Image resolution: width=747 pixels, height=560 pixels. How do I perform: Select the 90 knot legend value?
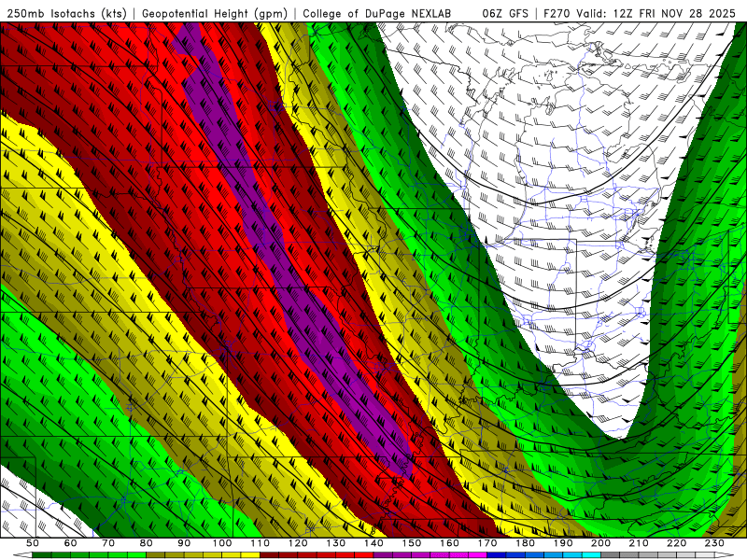click(x=184, y=543)
